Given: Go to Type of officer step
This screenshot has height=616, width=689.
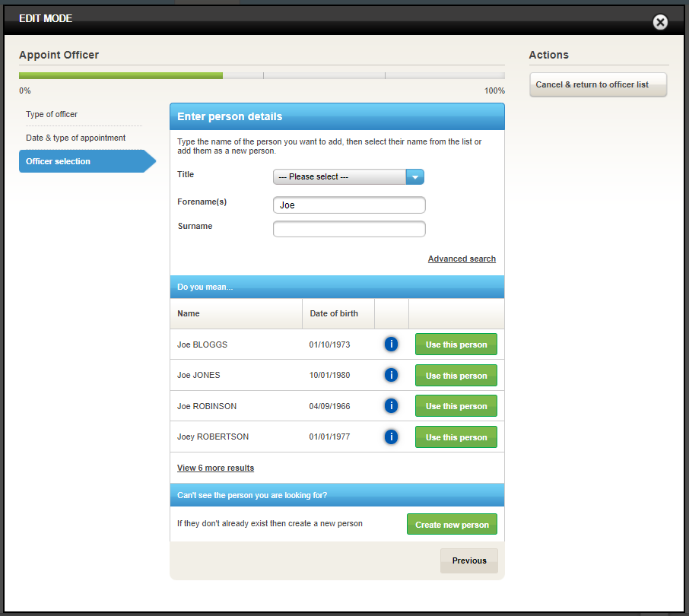Looking at the screenshot, I should (52, 114).
